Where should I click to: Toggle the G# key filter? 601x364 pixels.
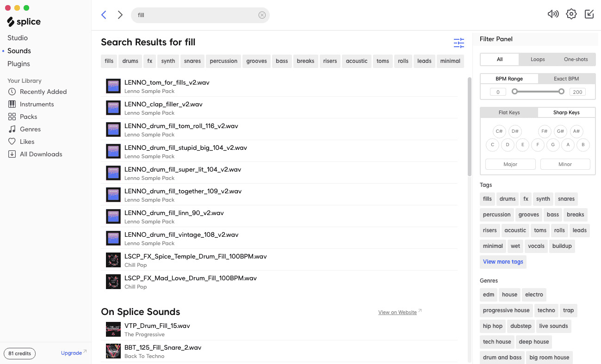pos(560,131)
